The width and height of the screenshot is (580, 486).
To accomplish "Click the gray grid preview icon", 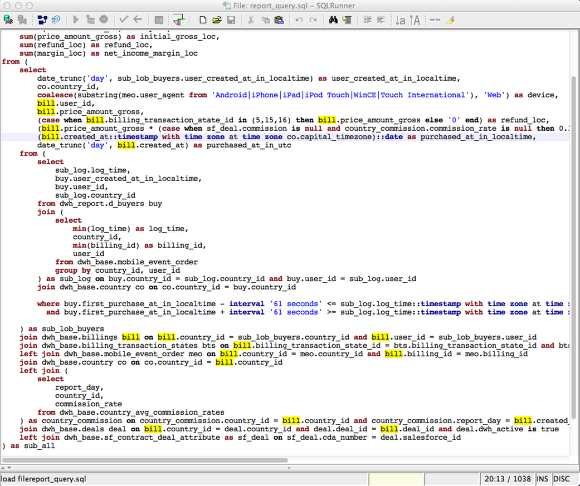I will click(x=159, y=20).
